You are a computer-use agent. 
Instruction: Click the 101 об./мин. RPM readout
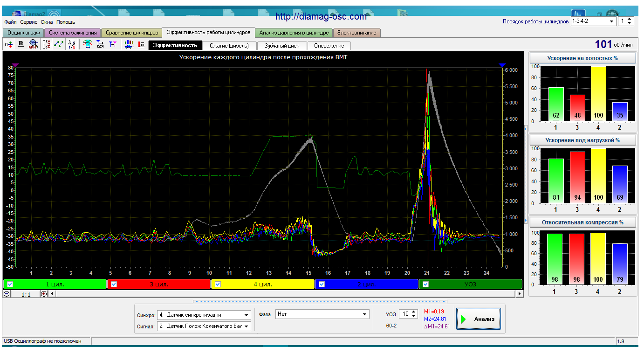click(x=614, y=44)
